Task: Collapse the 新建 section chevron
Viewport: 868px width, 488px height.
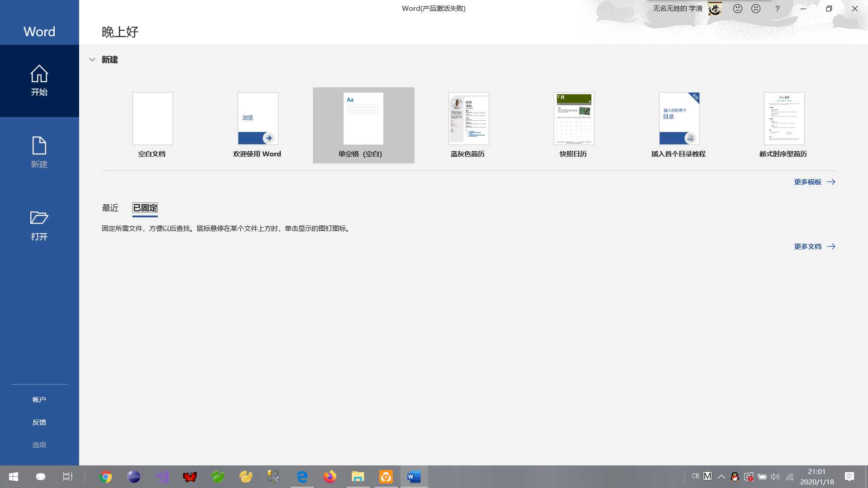Action: pyautogui.click(x=92, y=60)
